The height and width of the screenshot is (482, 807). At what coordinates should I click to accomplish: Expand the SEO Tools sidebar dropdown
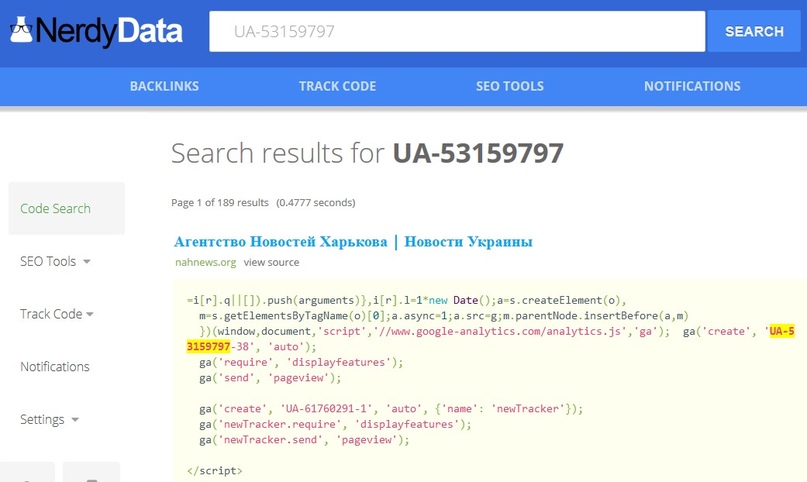[x=55, y=261]
